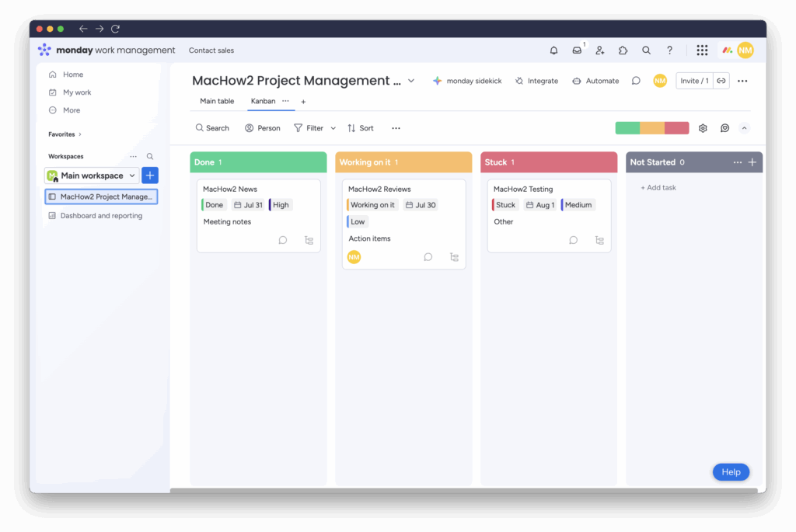Click Add task in Not Started column
The width and height of the screenshot is (796, 532).
[x=658, y=187]
